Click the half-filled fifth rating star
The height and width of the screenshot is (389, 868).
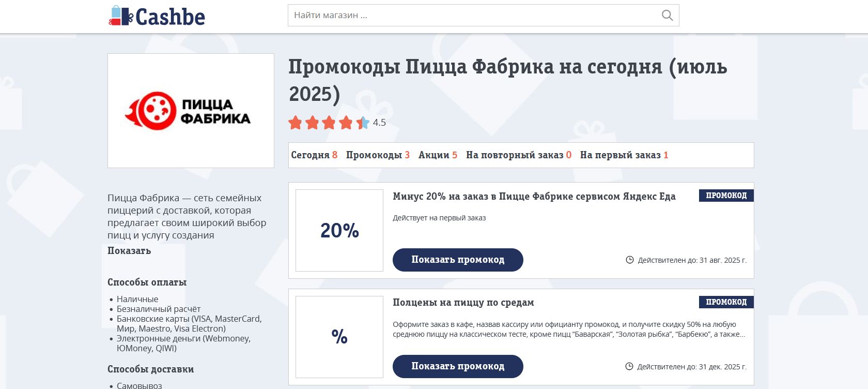point(363,123)
